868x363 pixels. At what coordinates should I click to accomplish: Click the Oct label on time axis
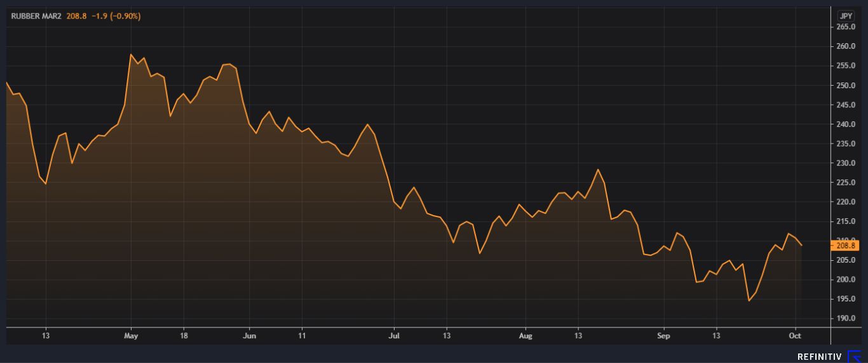794,335
